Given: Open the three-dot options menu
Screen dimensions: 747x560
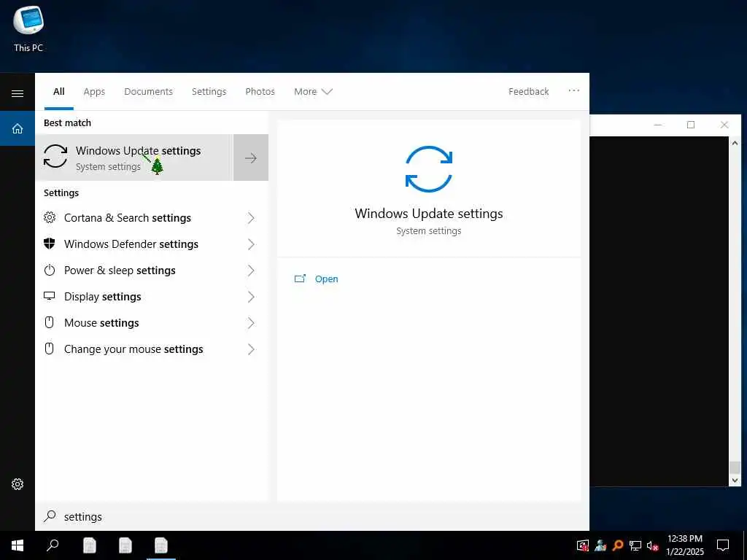Looking at the screenshot, I should pyautogui.click(x=573, y=90).
